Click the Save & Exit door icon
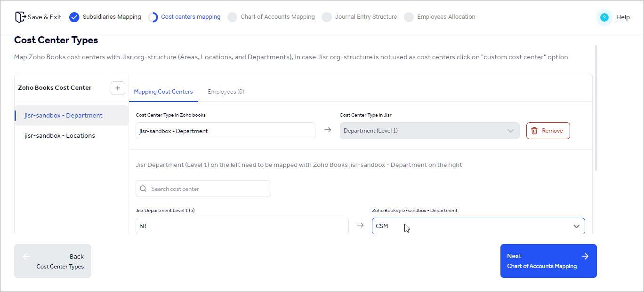Viewport: 644px width, 292px height. coord(20,16)
